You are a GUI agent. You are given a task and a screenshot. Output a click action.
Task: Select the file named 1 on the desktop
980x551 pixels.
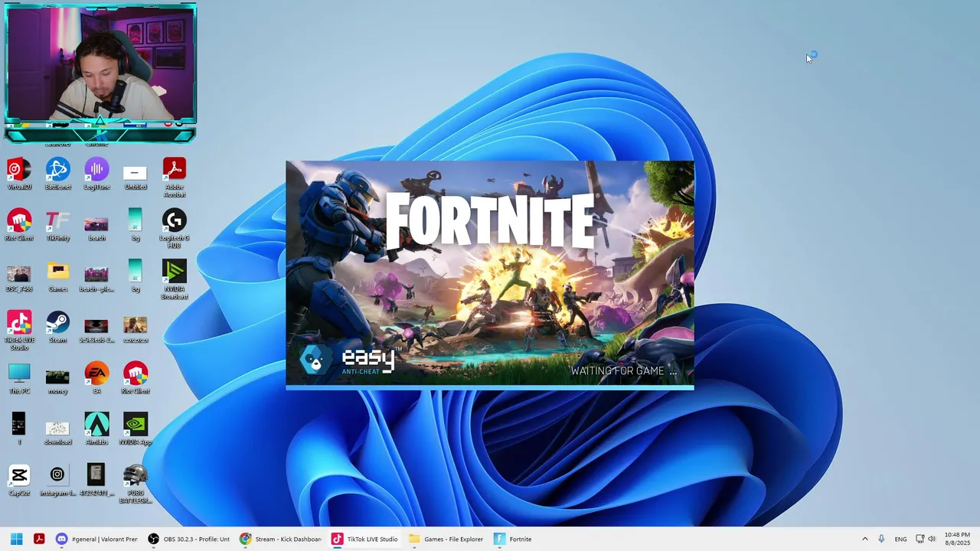[x=19, y=429]
